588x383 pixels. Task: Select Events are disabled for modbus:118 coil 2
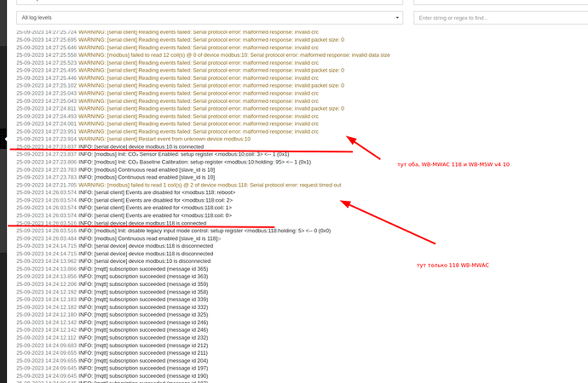point(124,200)
